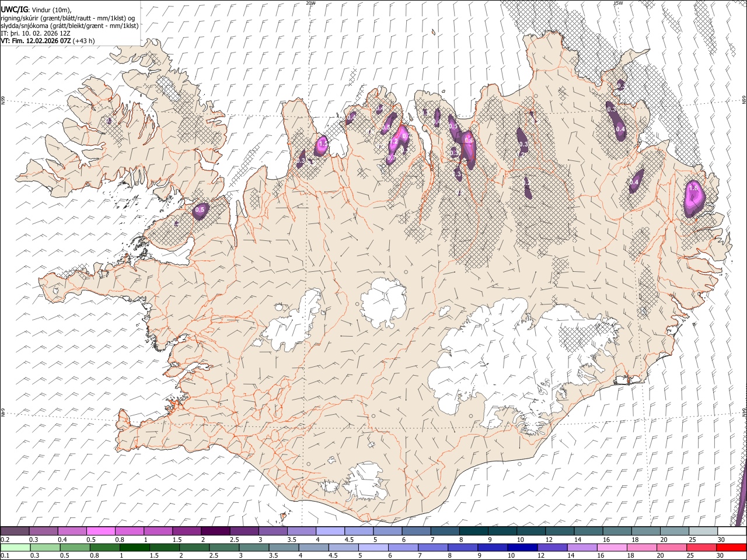
Task: Click the bright red 30 rain legend swatch
Action: pos(731,548)
